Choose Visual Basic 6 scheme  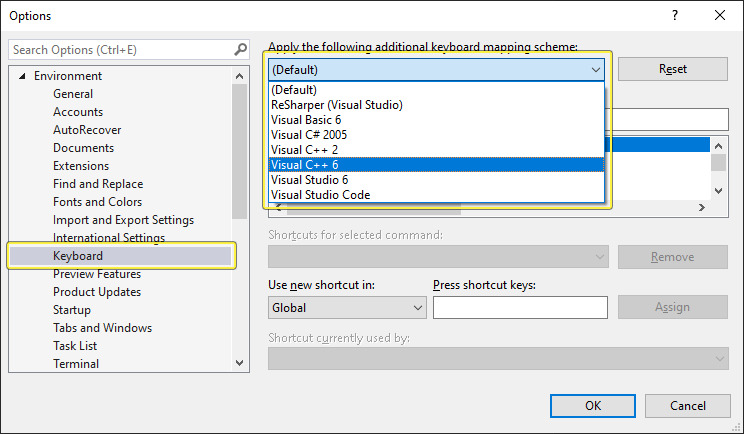[x=437, y=120]
